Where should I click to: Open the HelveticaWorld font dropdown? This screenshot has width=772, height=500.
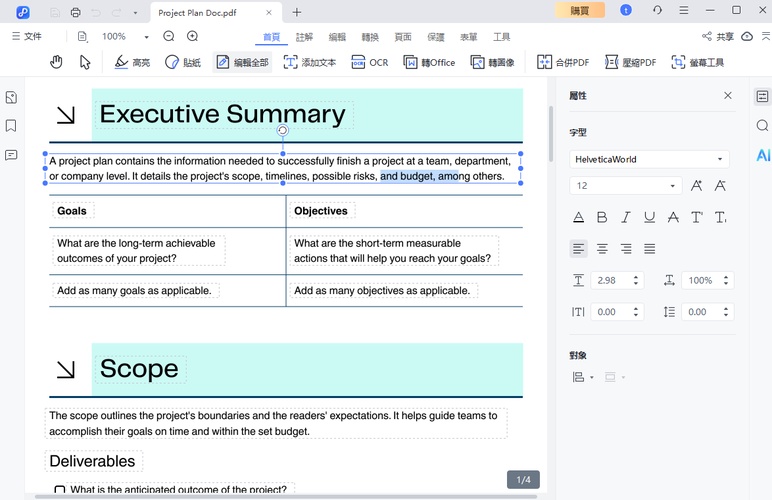pyautogui.click(x=649, y=159)
